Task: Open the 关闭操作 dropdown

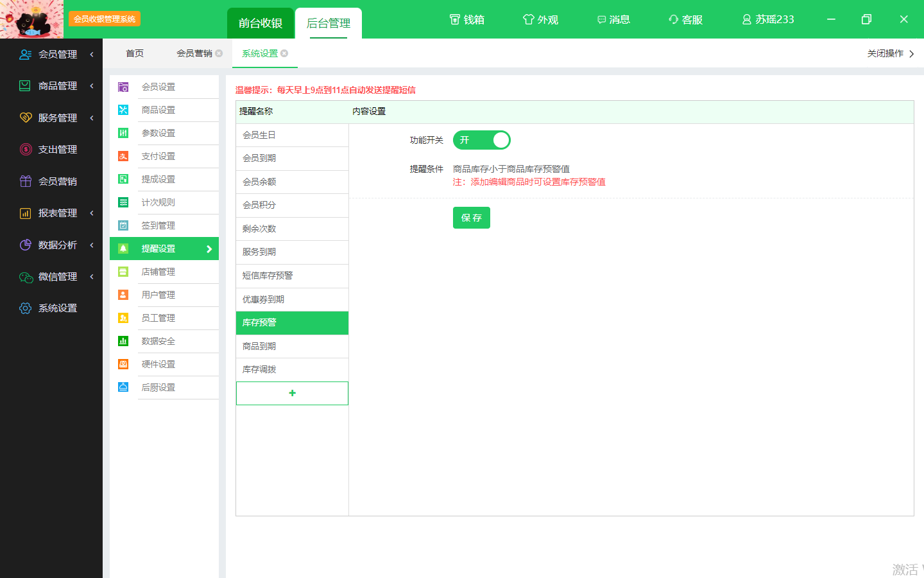Action: click(891, 54)
